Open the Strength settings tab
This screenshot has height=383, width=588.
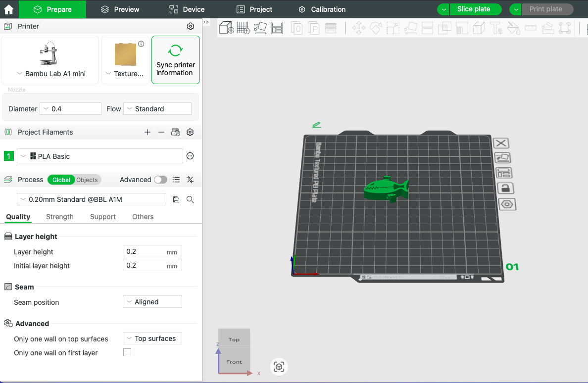(x=59, y=217)
